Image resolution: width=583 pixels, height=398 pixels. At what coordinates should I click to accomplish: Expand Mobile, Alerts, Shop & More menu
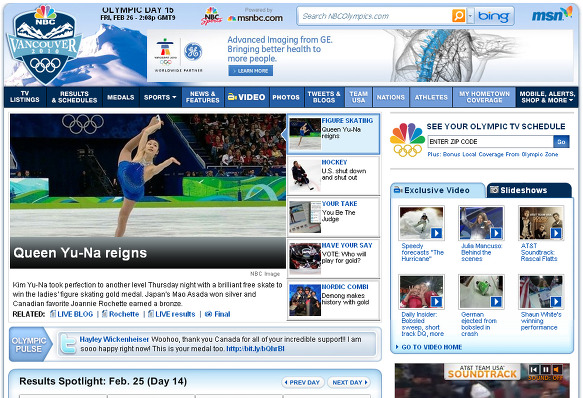(x=547, y=97)
